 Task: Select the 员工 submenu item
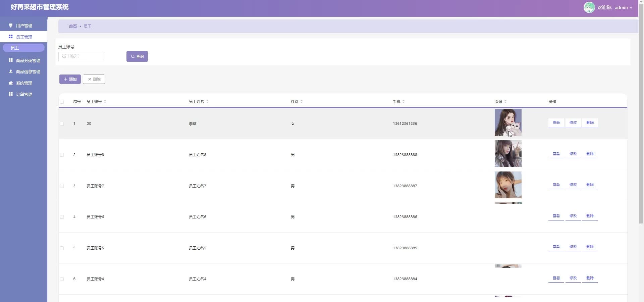(x=23, y=48)
